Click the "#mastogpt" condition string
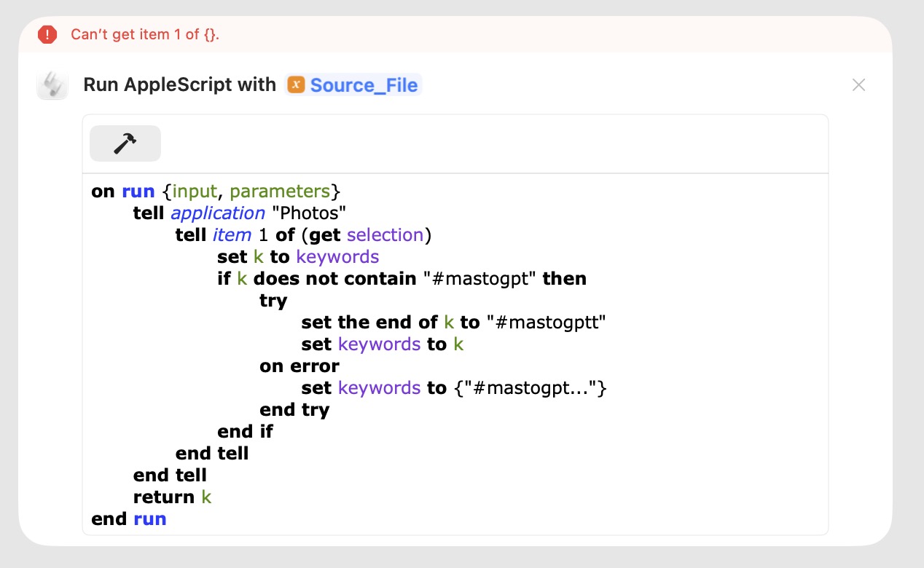This screenshot has height=568, width=924. 480,279
